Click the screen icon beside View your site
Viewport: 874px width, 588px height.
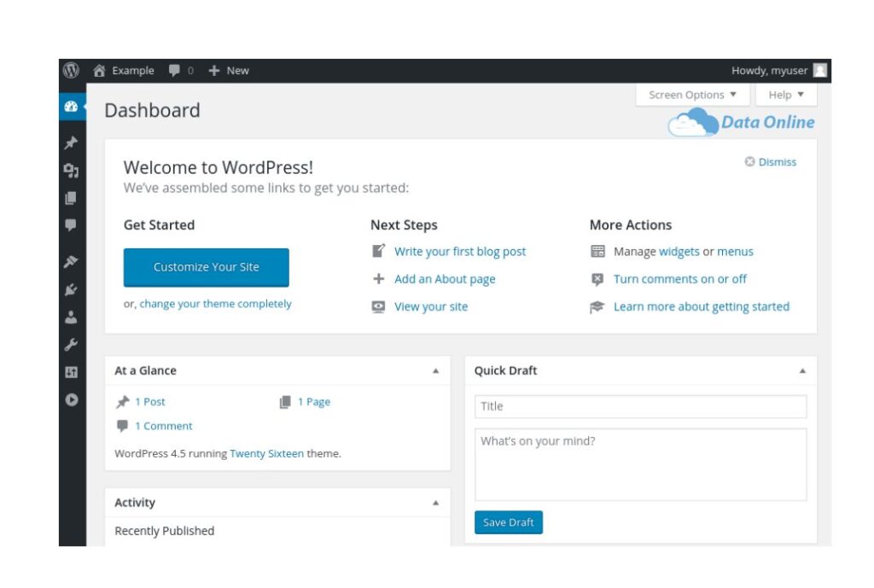[x=378, y=306]
